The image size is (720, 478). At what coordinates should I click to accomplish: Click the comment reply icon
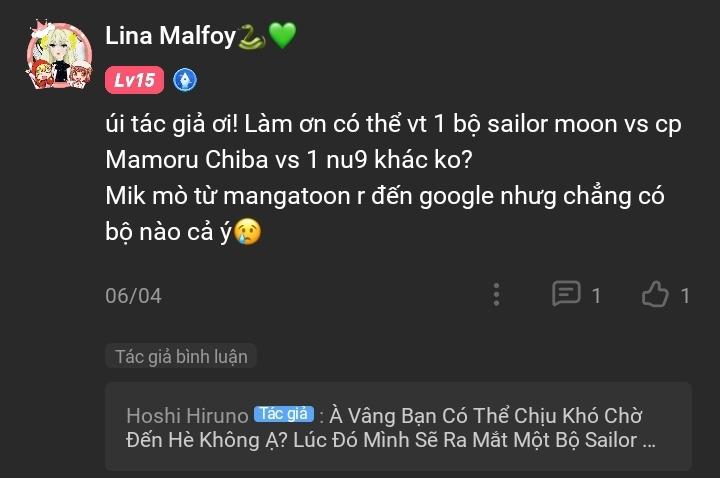click(566, 293)
